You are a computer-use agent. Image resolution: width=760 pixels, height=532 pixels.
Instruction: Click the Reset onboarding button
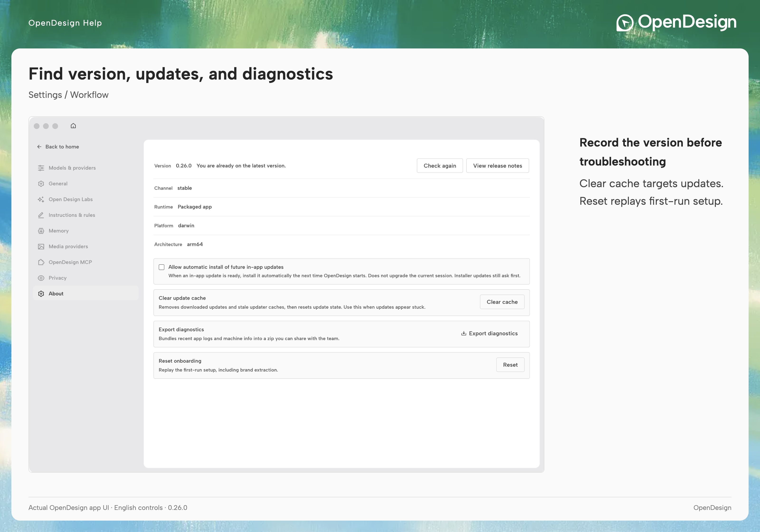(510, 365)
